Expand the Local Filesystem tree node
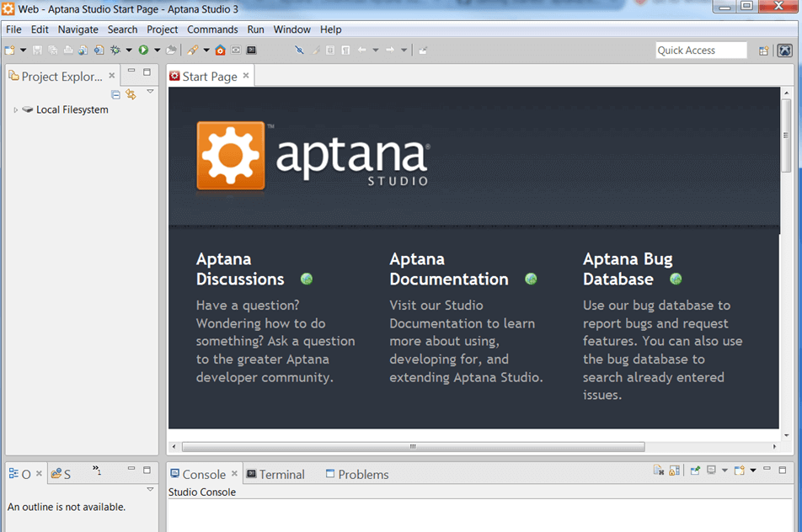The image size is (802, 532). (16, 110)
